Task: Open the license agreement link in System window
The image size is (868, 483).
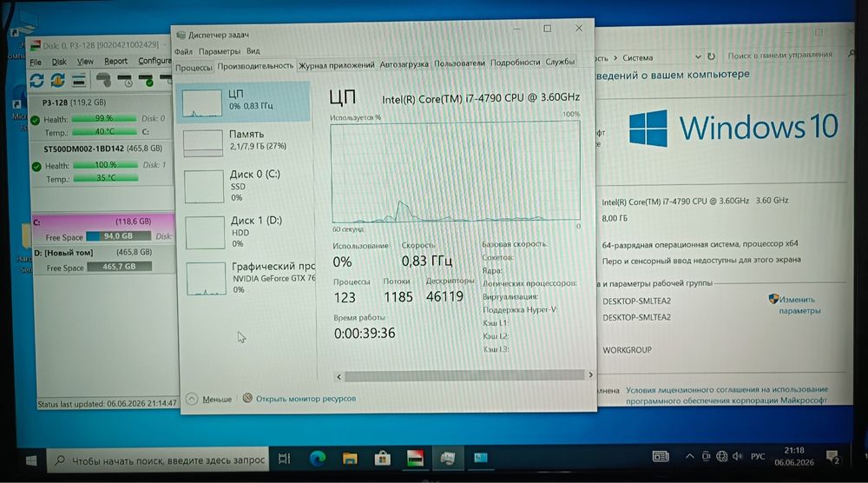Action: pos(727,395)
